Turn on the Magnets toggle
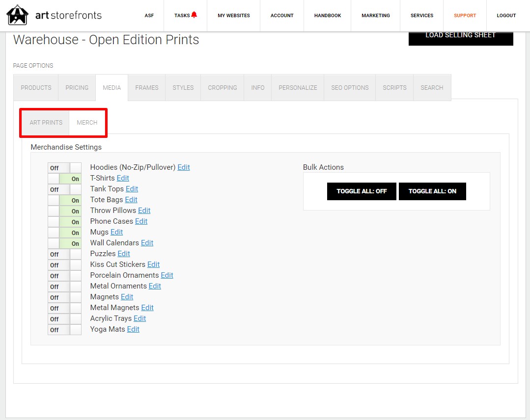Viewport: 530px width, 420px height. pos(64,297)
